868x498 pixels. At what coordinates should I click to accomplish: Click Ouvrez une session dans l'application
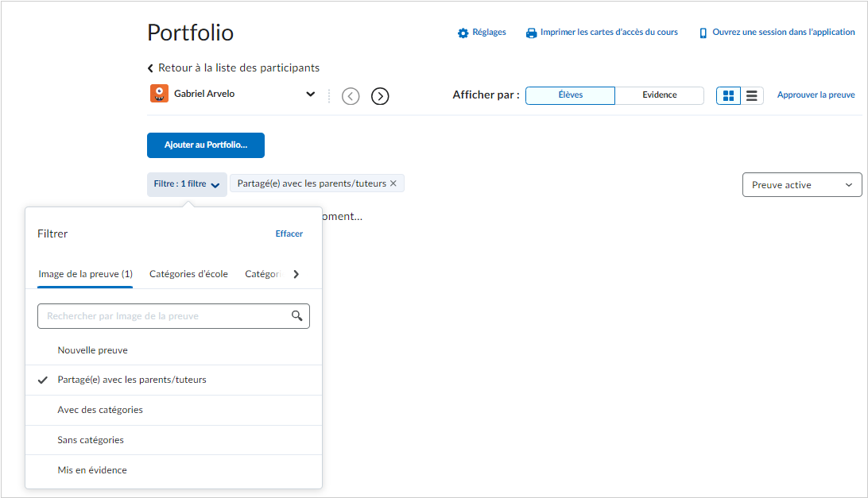click(x=783, y=32)
